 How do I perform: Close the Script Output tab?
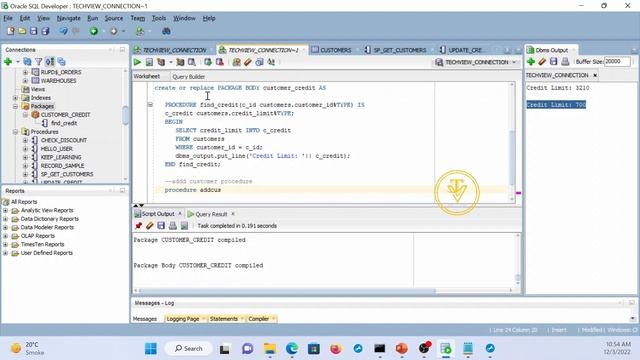pyautogui.click(x=180, y=213)
